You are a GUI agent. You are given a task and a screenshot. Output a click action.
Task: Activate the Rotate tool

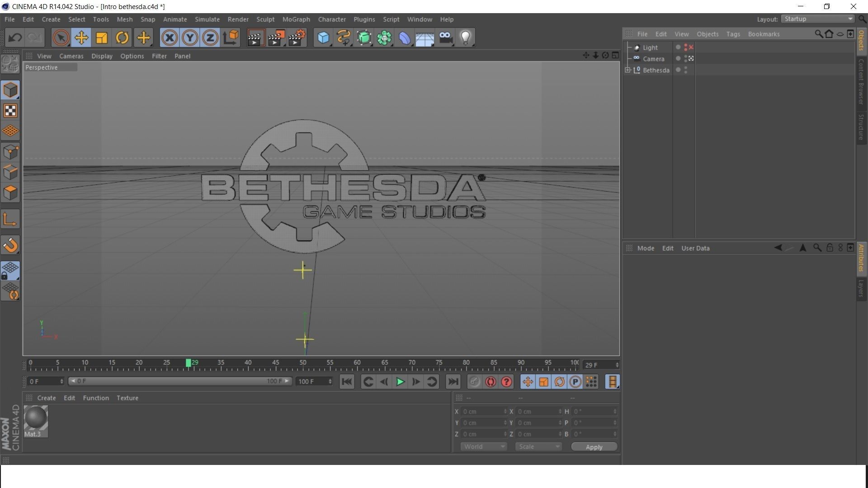pos(122,38)
